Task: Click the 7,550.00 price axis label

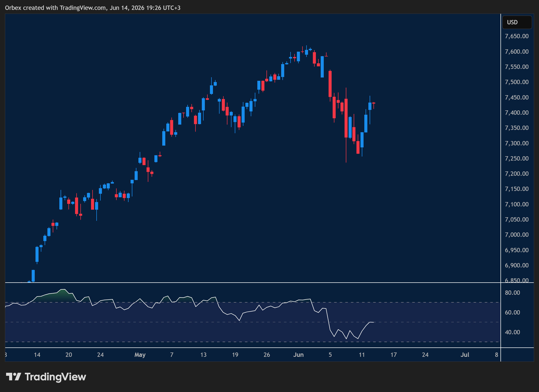Action: tap(517, 67)
